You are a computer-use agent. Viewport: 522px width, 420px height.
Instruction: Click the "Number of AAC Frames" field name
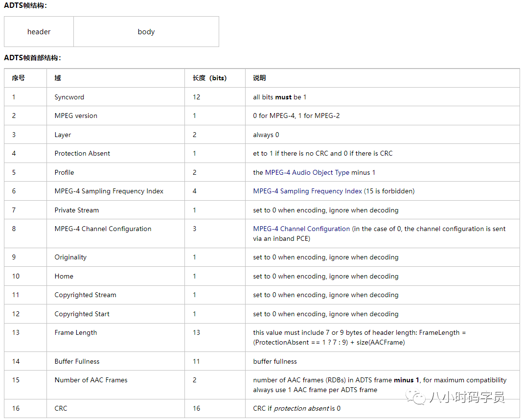[x=91, y=380]
